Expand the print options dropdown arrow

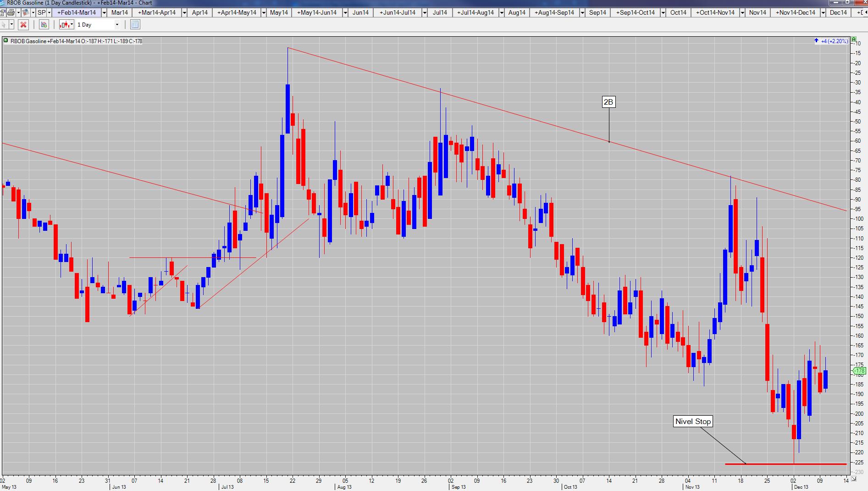click(18, 12)
